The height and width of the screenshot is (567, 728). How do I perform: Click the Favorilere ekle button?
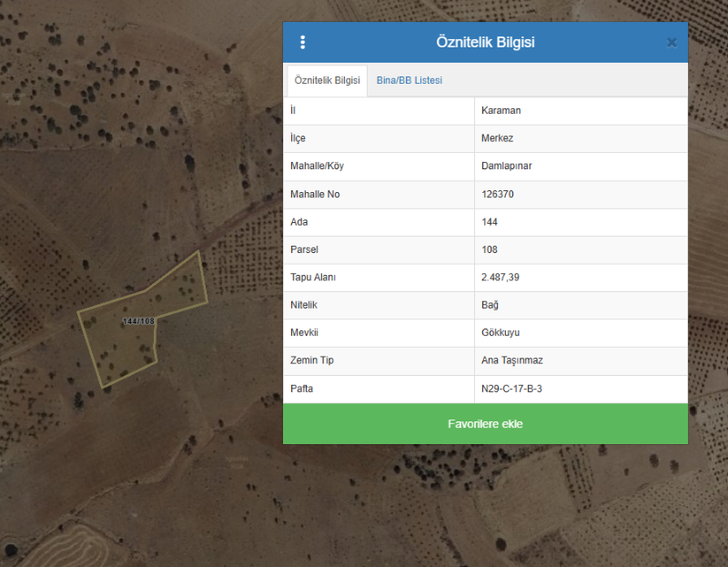[485, 423]
